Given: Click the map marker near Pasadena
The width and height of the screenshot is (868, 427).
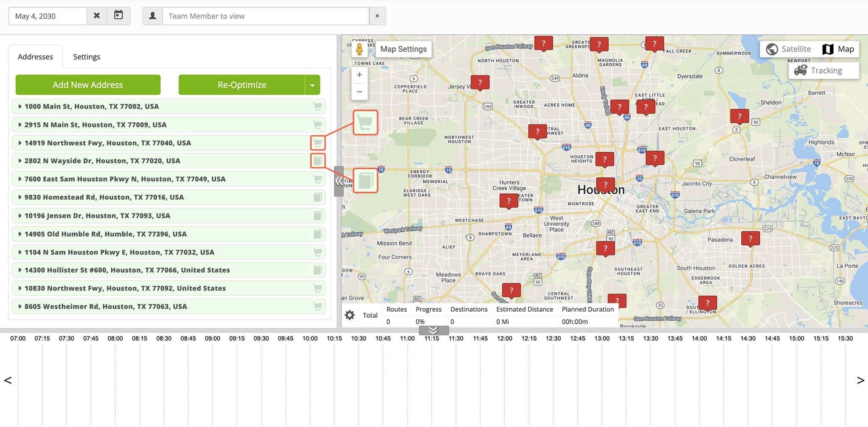Looking at the screenshot, I should coord(750,238).
